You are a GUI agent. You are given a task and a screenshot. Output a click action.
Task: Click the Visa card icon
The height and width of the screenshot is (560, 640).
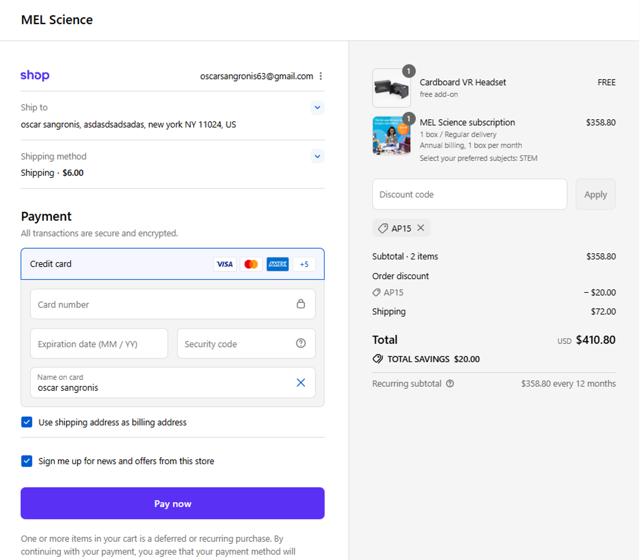pyautogui.click(x=225, y=264)
